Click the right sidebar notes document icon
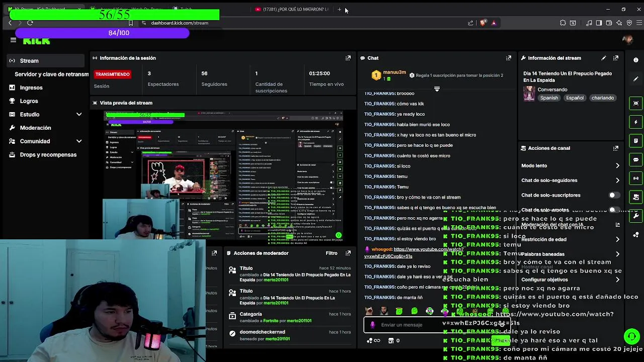Image resolution: width=644 pixels, height=362 pixels. (x=636, y=141)
